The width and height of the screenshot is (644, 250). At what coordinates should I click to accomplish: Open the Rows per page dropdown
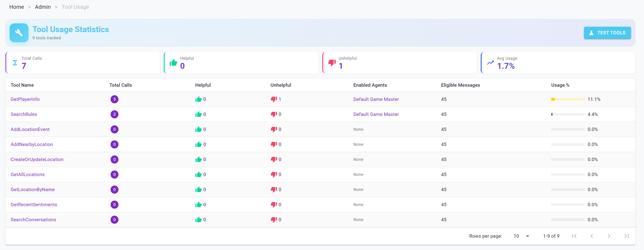[x=522, y=236]
